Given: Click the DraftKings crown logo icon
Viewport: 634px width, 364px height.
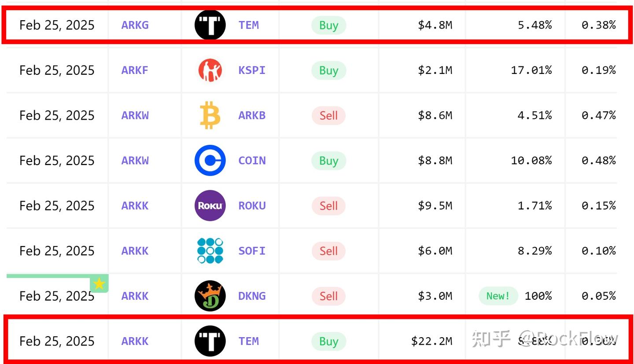Looking at the screenshot, I should pos(210,296).
